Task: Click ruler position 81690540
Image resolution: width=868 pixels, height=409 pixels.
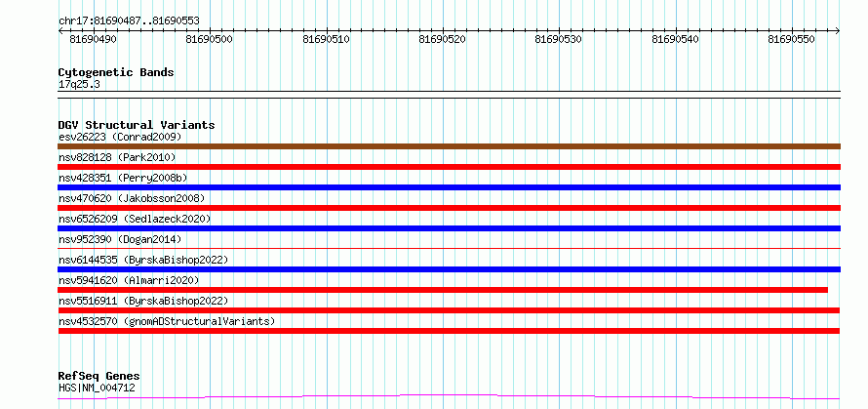Action: 675,39
